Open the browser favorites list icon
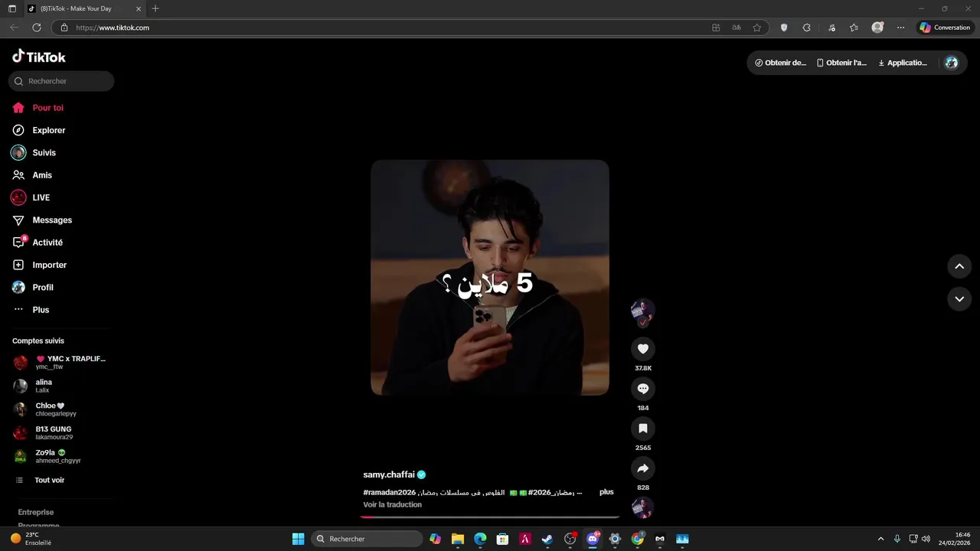 (854, 28)
